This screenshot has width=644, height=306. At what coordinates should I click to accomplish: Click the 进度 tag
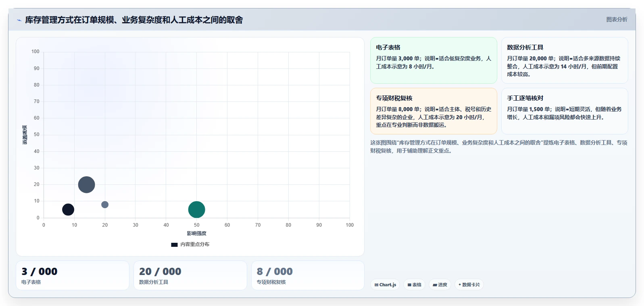(x=440, y=285)
